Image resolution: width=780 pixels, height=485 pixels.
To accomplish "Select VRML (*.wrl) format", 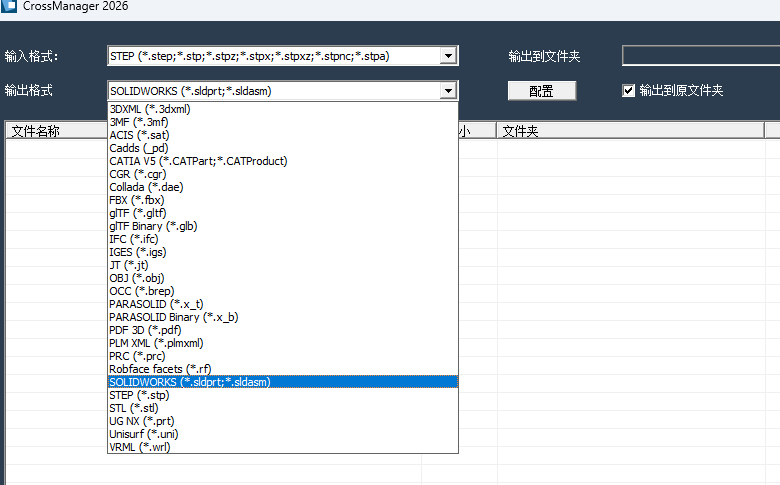I will click(283, 447).
